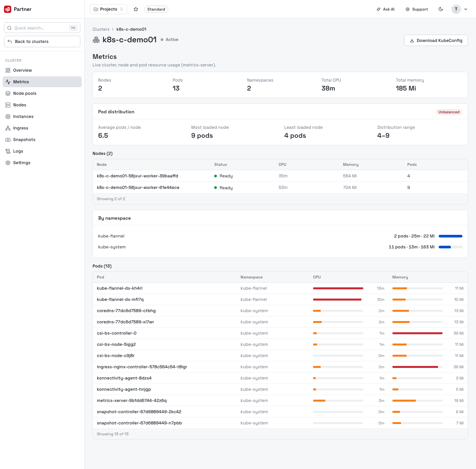Select pod coredns-77dc6d7589-xl7wr
Viewport: 476px width, 469px height.
pyautogui.click(x=280, y=322)
